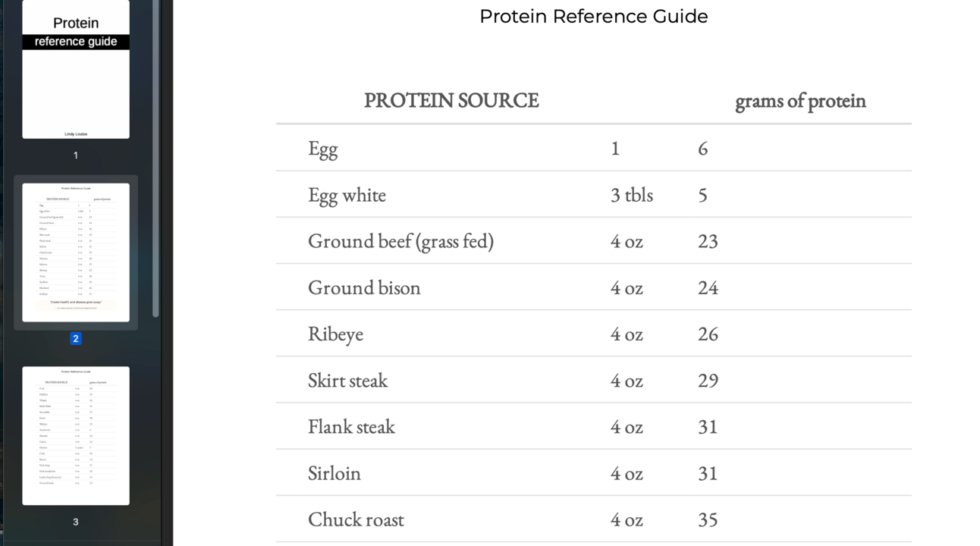Select the Ground beef (grass fed) text

click(x=400, y=241)
